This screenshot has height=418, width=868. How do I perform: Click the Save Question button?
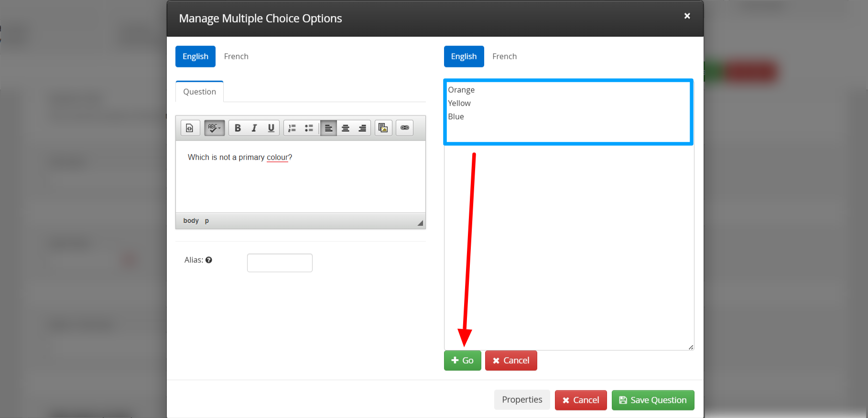click(653, 400)
